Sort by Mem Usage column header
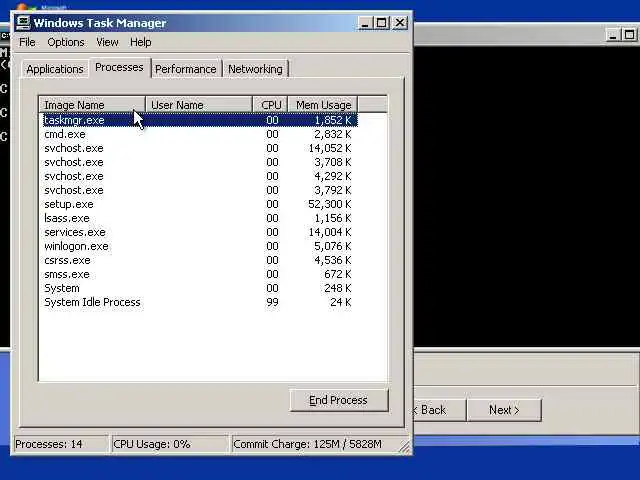Screen dimensions: 640x480 tap(323, 105)
